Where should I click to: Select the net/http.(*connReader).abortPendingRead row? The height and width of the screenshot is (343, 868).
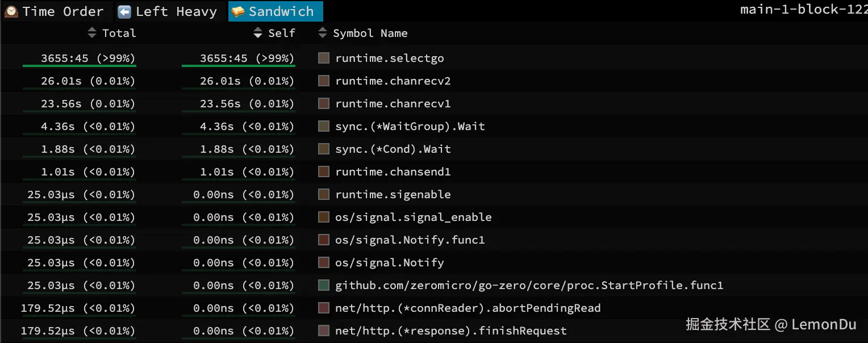[468, 308]
